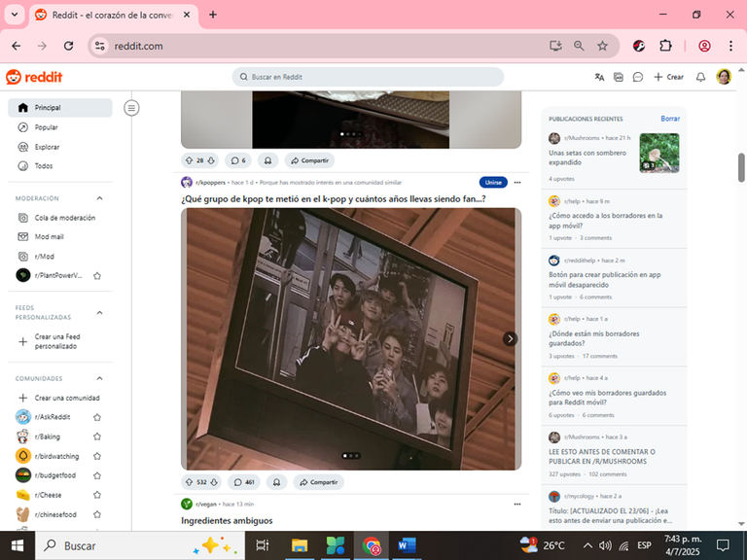Click the Unirse button on kpoppers post
This screenshot has height=560, width=747.
(x=493, y=183)
